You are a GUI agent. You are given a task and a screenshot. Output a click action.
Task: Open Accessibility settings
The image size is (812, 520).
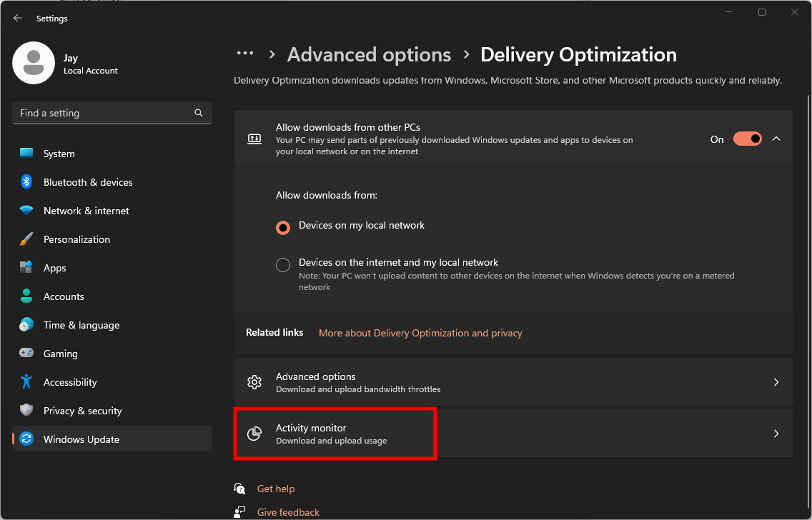(x=112, y=382)
